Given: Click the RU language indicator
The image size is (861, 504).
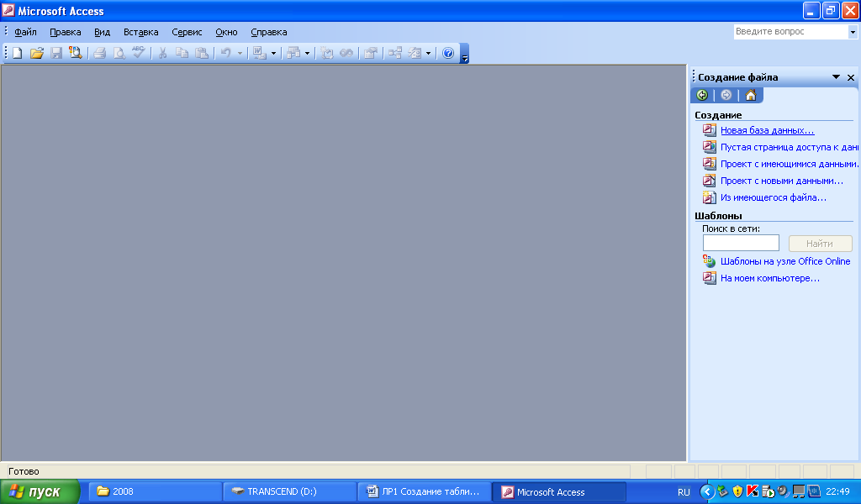Looking at the screenshot, I should [x=683, y=492].
